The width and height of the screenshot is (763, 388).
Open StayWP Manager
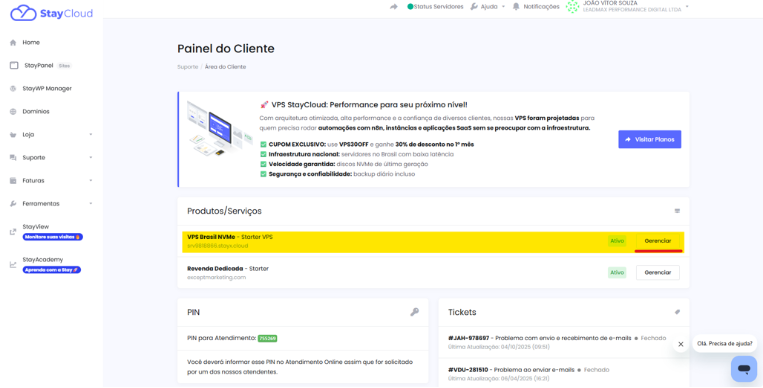pos(47,89)
